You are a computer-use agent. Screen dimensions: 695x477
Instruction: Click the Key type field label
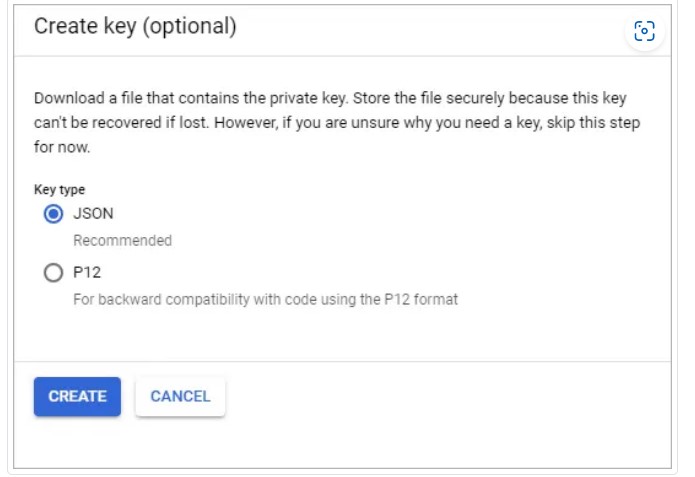point(59,190)
